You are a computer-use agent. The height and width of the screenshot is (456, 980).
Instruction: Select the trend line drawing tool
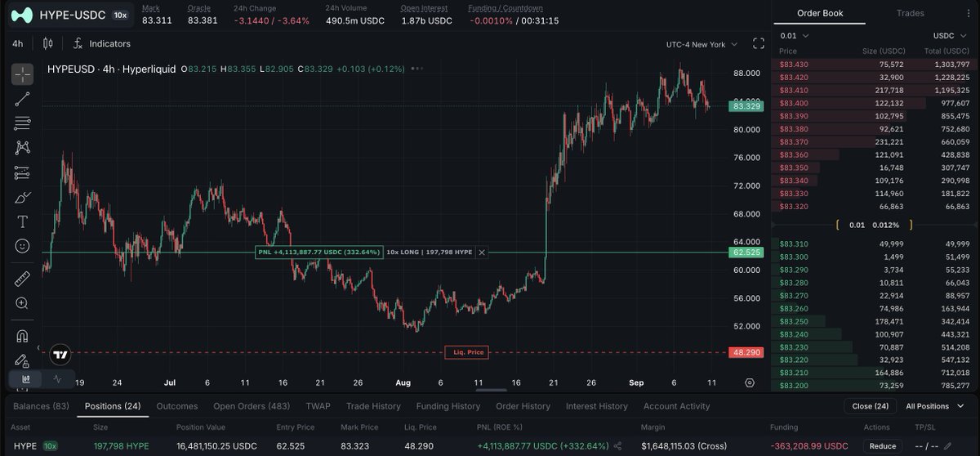[22, 99]
